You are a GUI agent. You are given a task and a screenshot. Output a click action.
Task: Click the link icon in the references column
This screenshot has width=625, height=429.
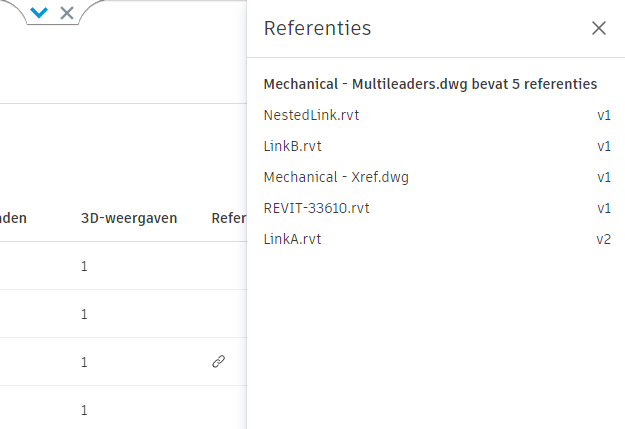(x=219, y=362)
